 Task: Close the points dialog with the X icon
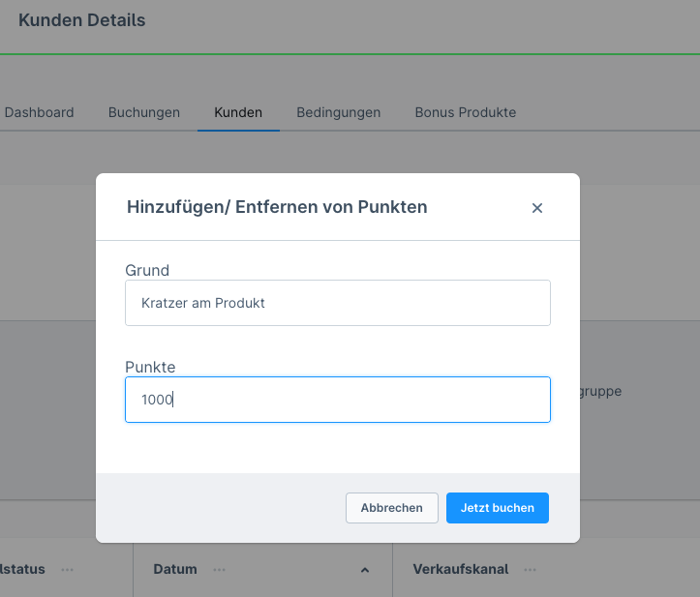tap(537, 208)
